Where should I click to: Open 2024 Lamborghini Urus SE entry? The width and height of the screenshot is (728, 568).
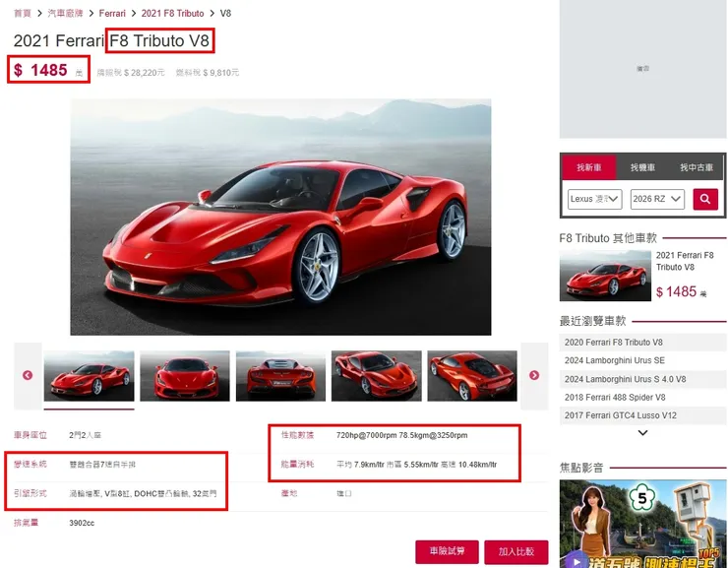pos(642,360)
